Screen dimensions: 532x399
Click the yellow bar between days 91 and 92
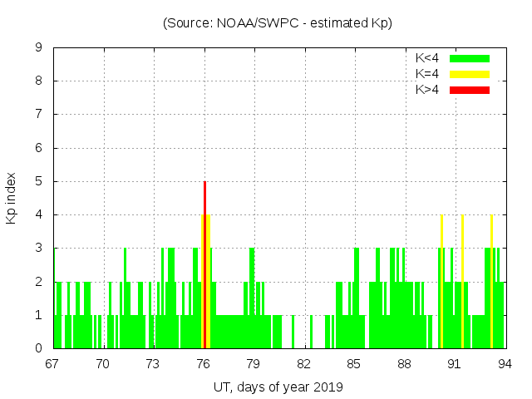[462, 283]
